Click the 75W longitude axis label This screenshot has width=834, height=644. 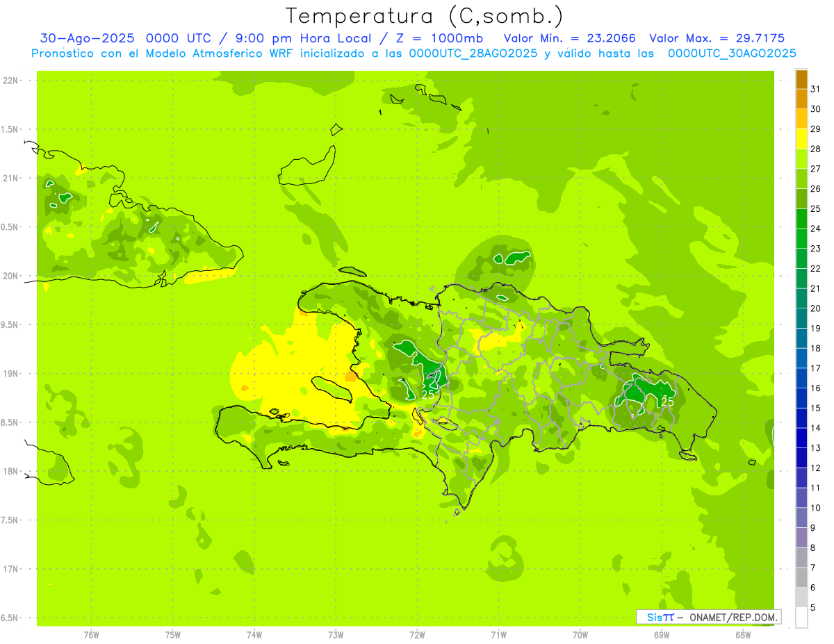coord(173,635)
